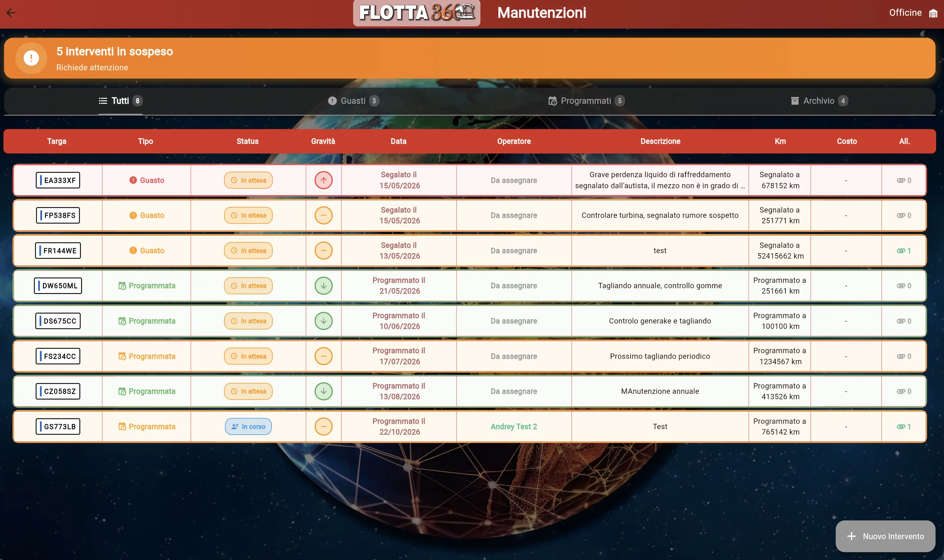Viewport: 944px width, 560px height.
Task: Click Programmati tab calendar icon
Action: click(x=552, y=101)
